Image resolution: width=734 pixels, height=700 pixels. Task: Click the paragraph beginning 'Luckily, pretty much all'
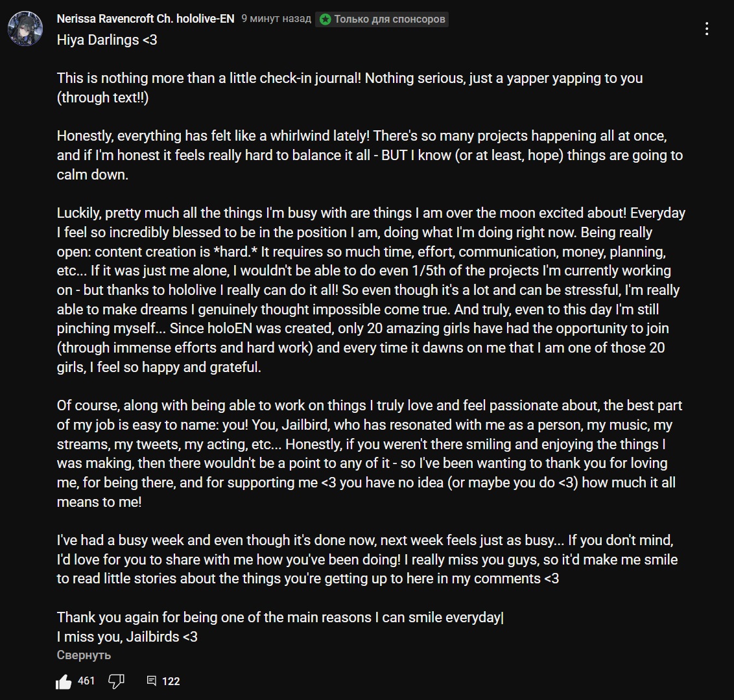point(370,290)
